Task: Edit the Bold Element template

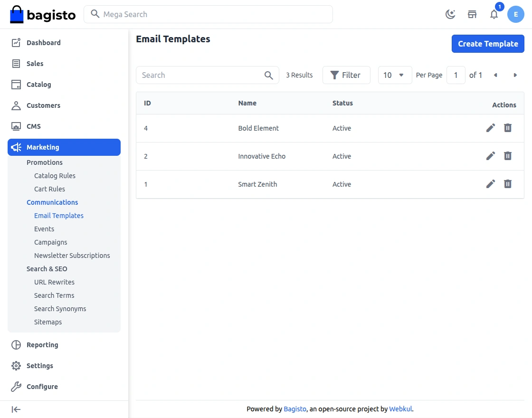Action: (490, 128)
